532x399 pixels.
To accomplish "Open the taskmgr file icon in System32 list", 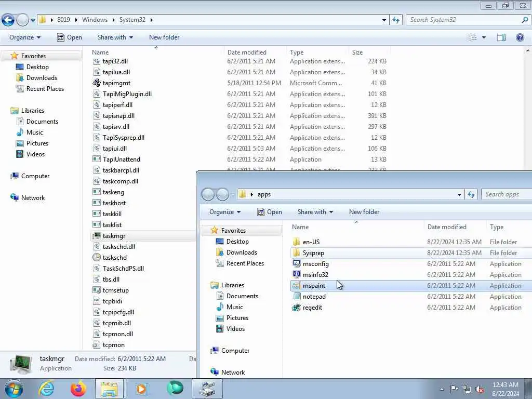I will pos(97,235).
